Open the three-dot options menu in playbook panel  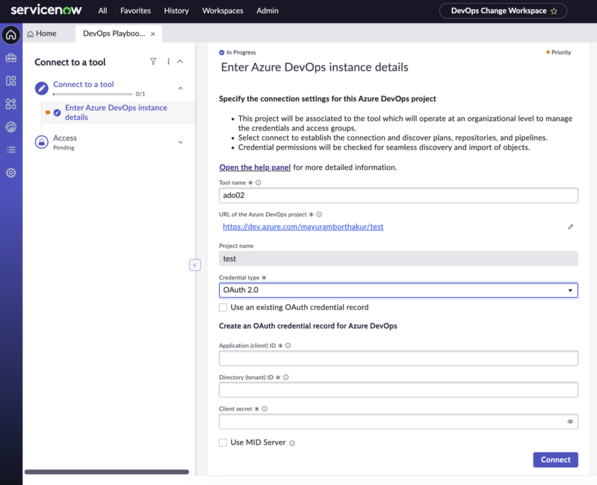168,61
